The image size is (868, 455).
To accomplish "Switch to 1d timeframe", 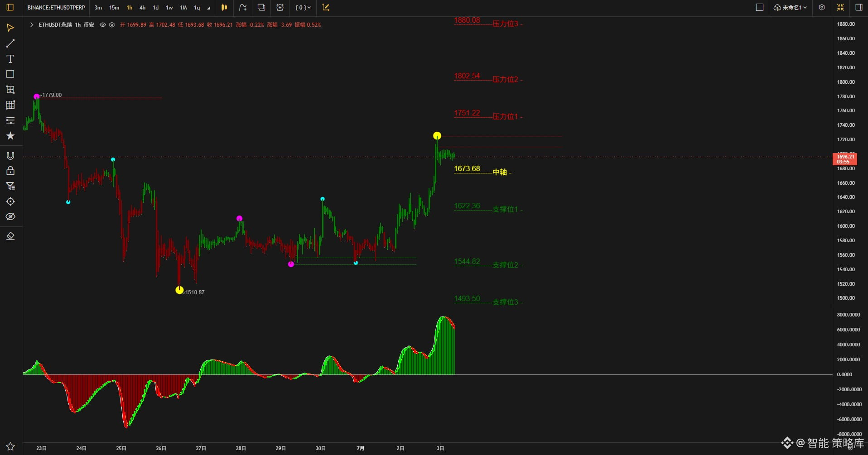I will point(156,8).
